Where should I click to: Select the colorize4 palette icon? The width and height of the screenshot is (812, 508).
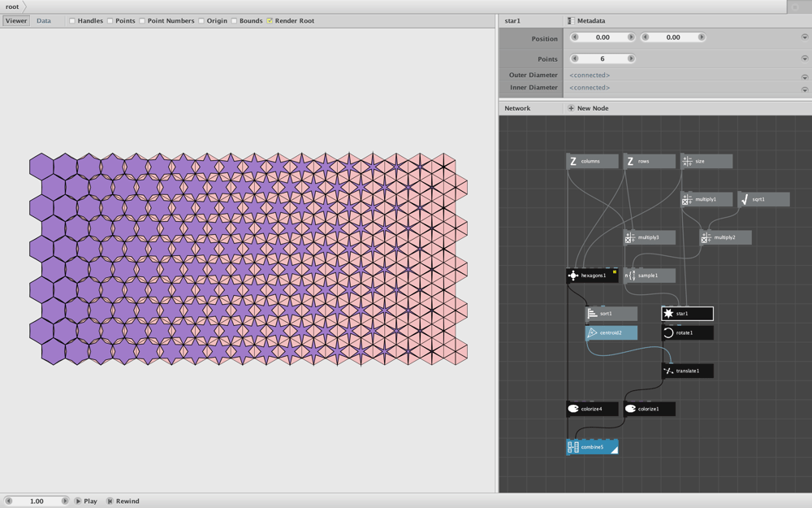tap(573, 409)
